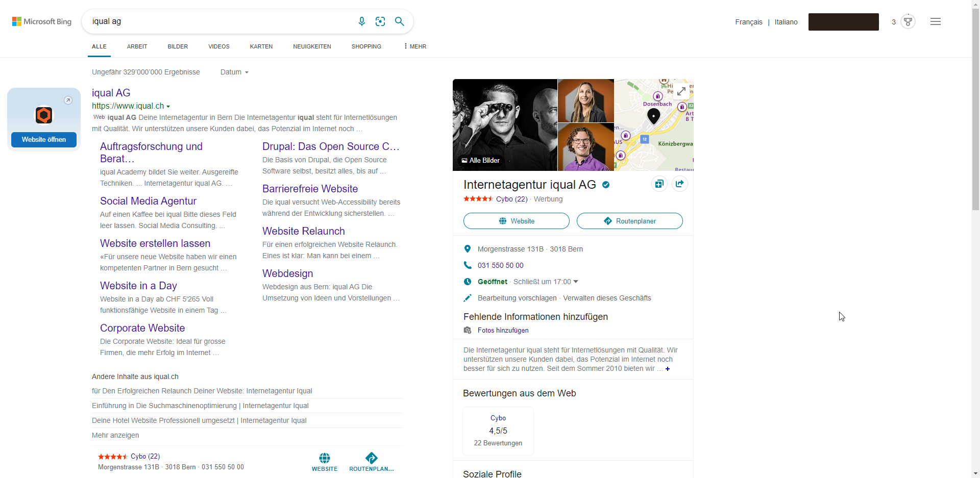Switch to the VIDEOS tab

[219, 46]
